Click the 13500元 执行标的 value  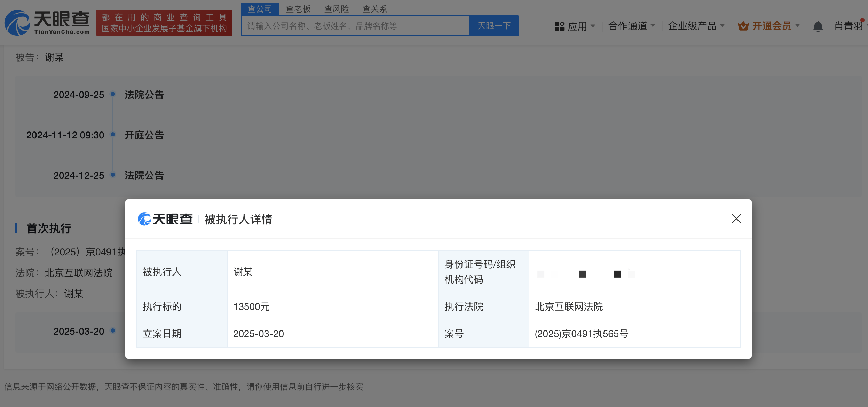tap(251, 306)
